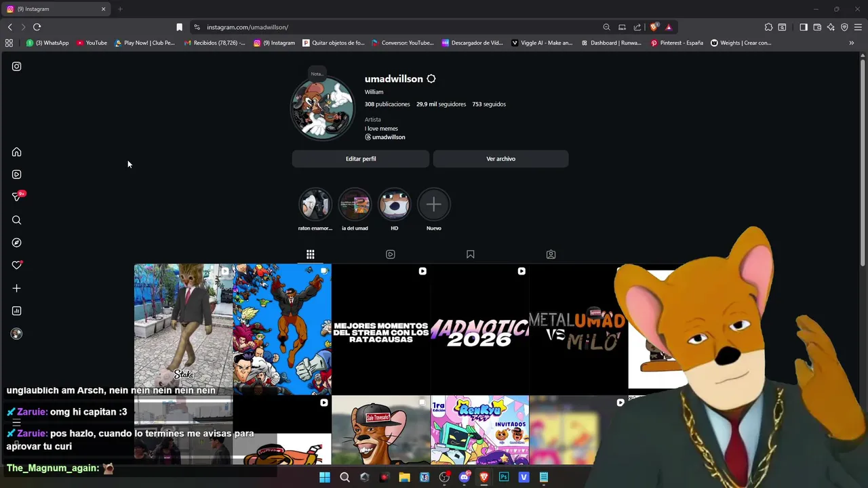Open the YouTube bookmark
This screenshot has height=488, width=868.
[x=92, y=43]
